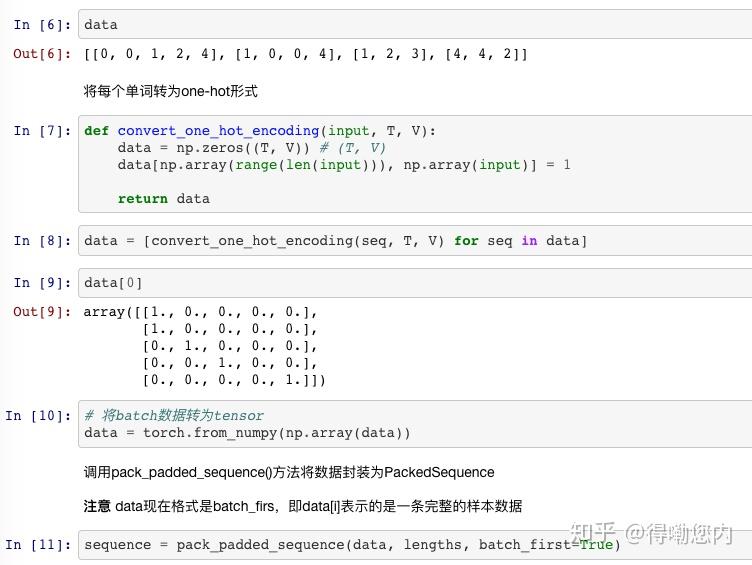
Task: Click the pack_padded_sequence()方法 markdown paragraph
Action: coord(289,472)
